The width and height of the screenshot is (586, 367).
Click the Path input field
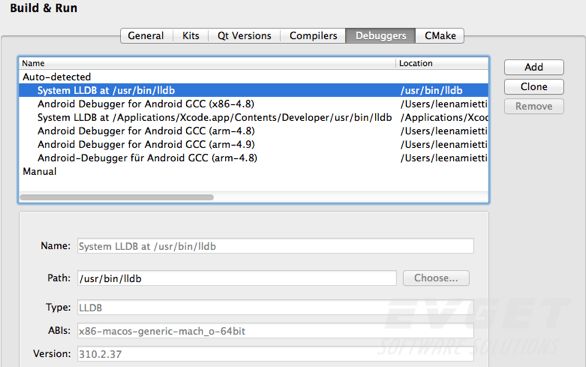click(237, 278)
